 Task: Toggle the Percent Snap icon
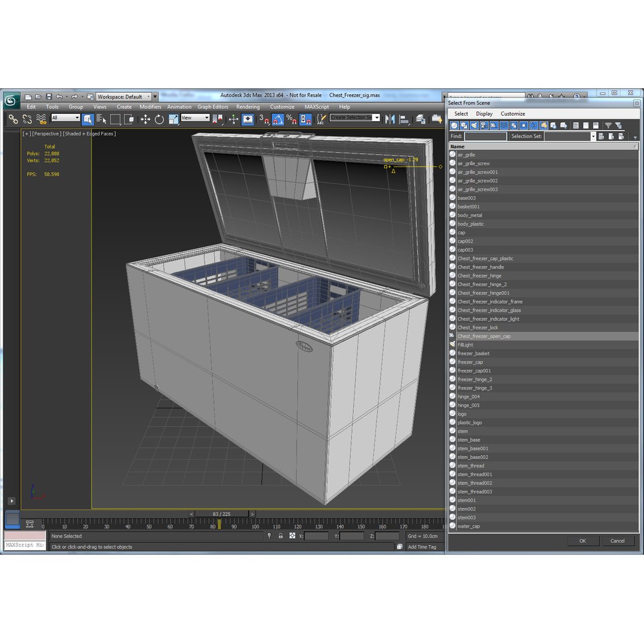point(291,119)
